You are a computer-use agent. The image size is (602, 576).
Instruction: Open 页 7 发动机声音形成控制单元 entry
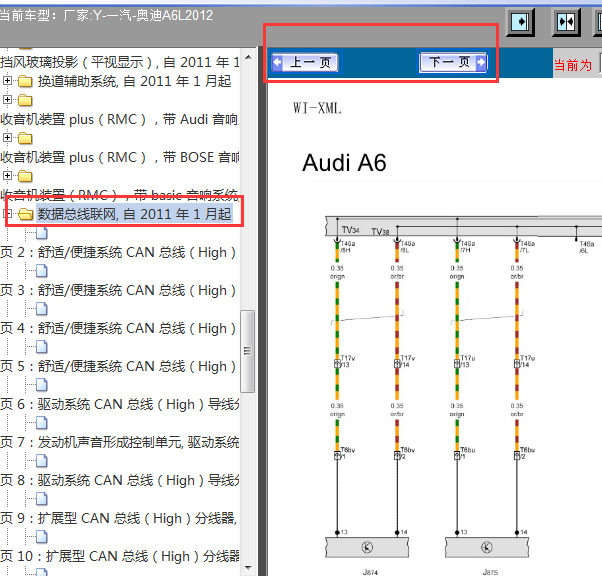(119, 442)
